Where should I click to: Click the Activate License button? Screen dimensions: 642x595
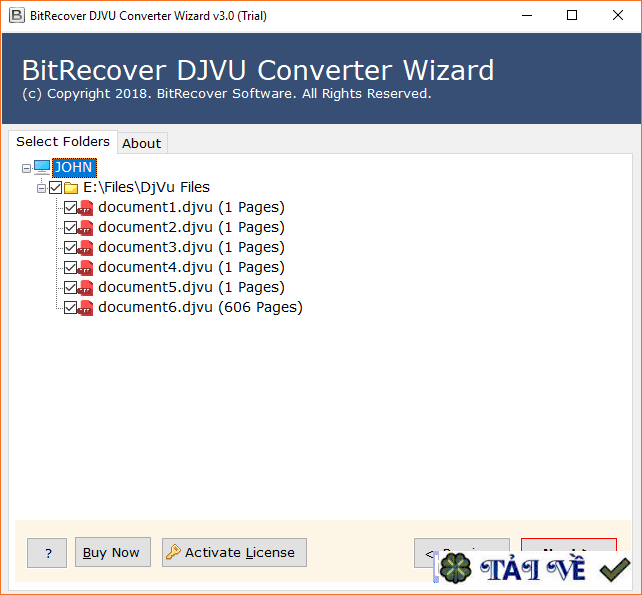pos(234,552)
